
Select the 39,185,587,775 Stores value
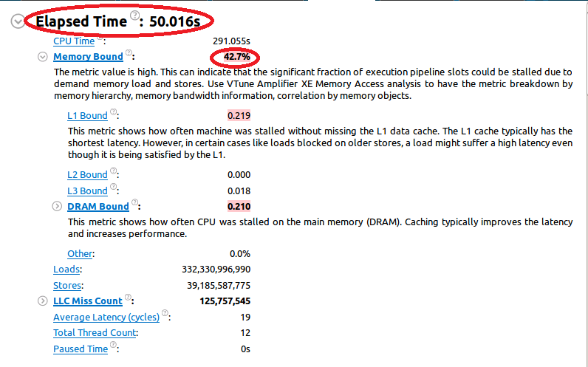tap(219, 285)
